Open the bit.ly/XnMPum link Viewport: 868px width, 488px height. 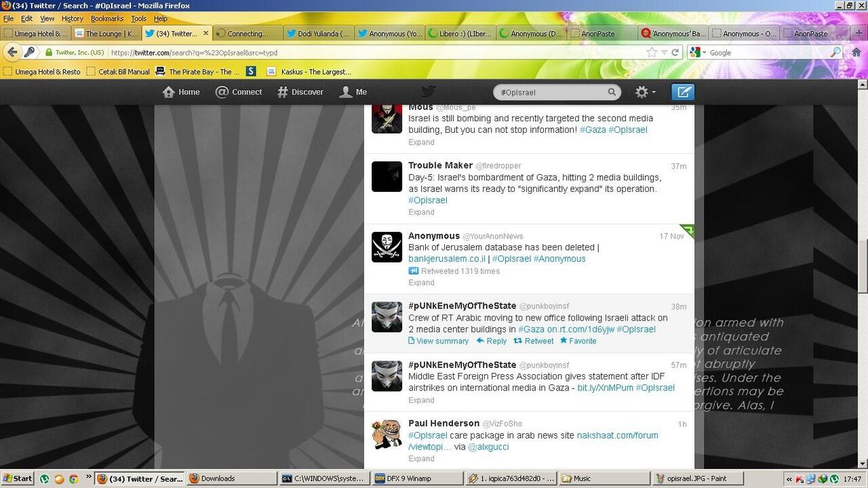coord(606,388)
